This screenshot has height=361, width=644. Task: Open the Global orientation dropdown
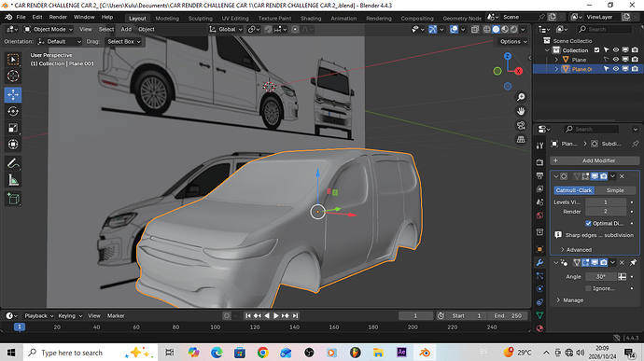click(x=226, y=30)
